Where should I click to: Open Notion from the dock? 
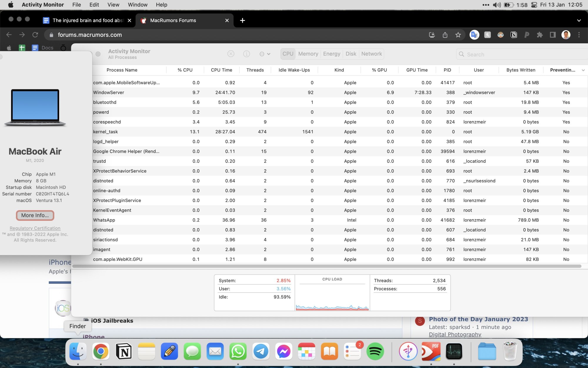tap(123, 351)
